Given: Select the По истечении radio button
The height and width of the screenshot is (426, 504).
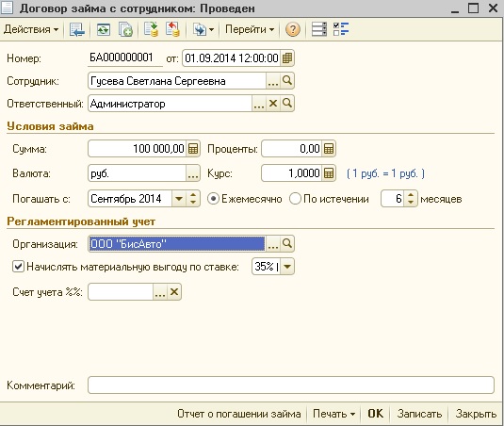Looking at the screenshot, I should pos(295,199).
